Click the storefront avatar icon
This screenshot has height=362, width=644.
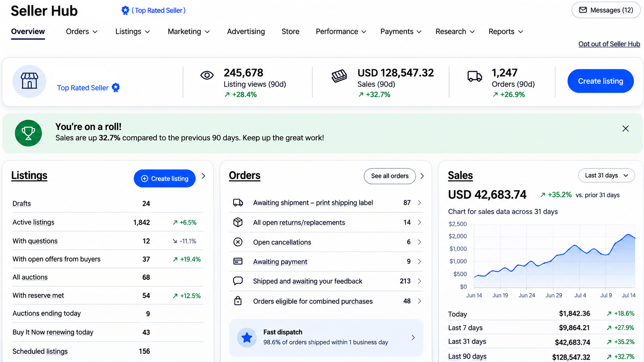tap(29, 81)
